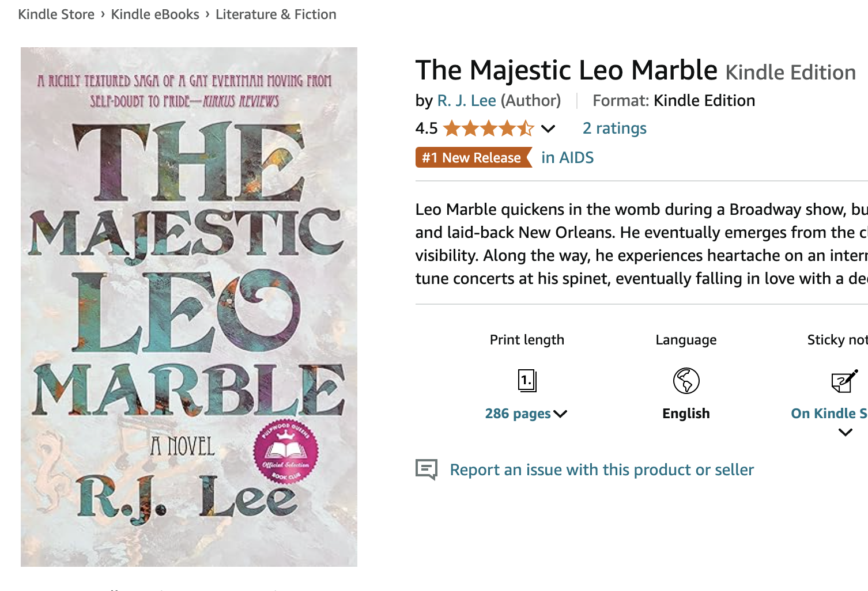
Task: Open author R. J. Lee link
Action: coord(467,101)
